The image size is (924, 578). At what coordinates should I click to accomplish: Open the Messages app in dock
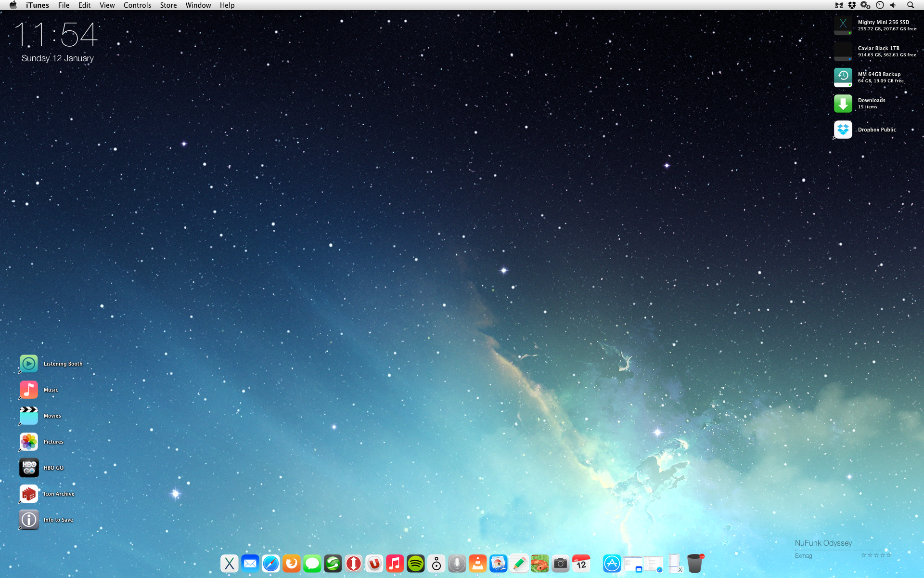pyautogui.click(x=312, y=563)
